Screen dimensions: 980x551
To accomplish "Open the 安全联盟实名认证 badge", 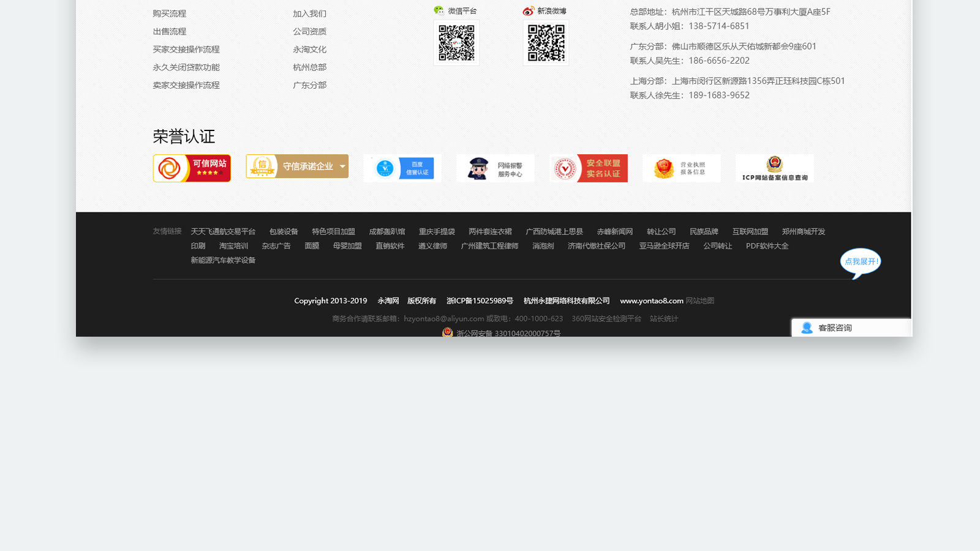I will point(588,168).
